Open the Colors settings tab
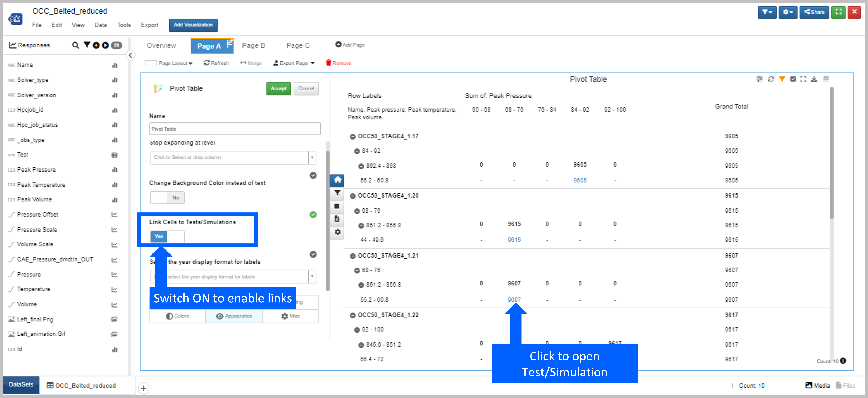This screenshot has width=868, height=398. pos(178,316)
